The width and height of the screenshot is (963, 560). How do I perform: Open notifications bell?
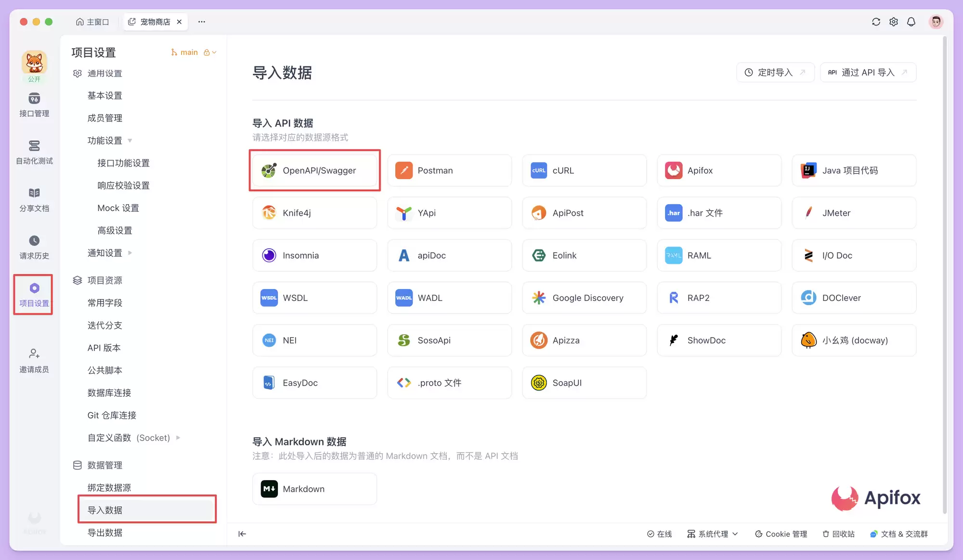point(911,22)
